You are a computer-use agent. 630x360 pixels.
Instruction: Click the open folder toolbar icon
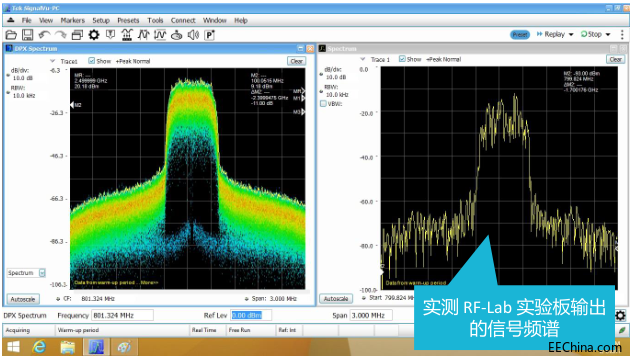pyautogui.click(x=11, y=35)
